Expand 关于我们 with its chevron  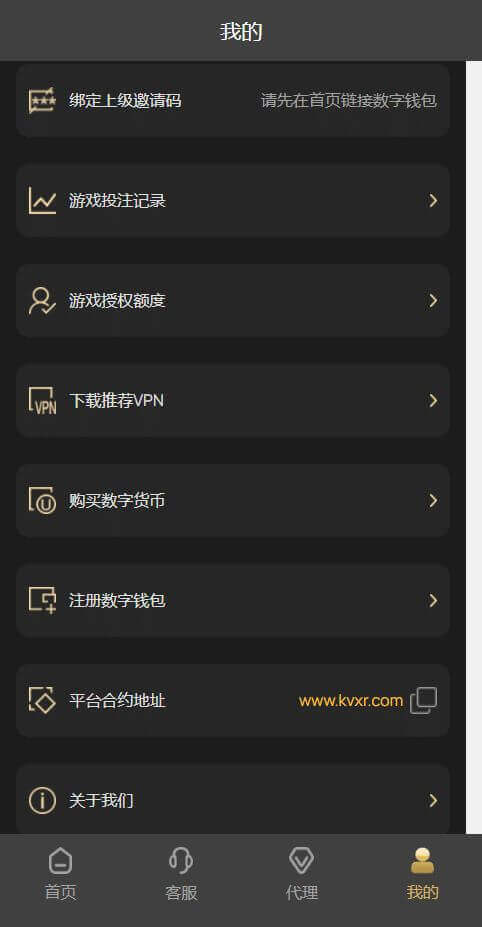tap(433, 800)
